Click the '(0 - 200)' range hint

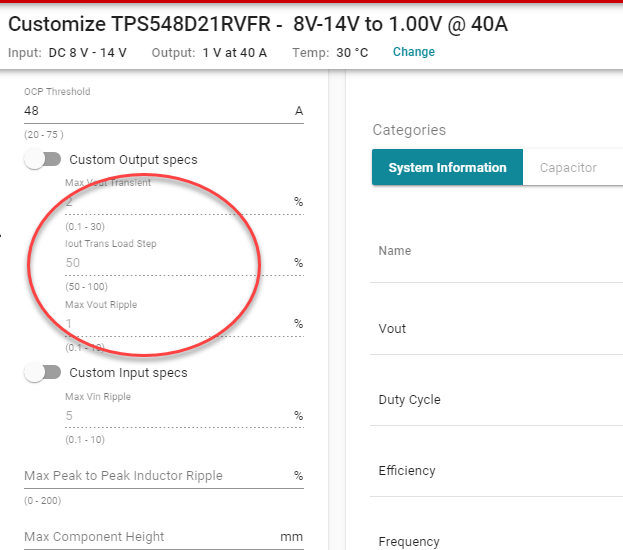click(x=43, y=500)
